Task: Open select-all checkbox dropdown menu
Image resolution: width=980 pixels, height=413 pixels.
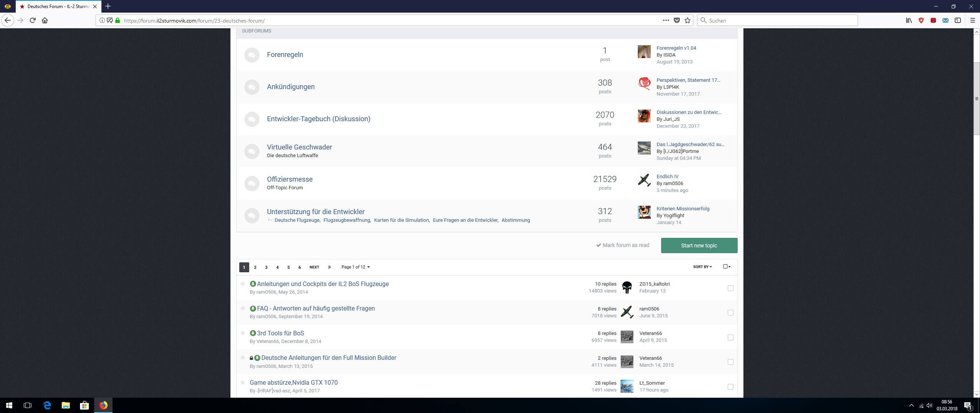Action: pos(727,267)
